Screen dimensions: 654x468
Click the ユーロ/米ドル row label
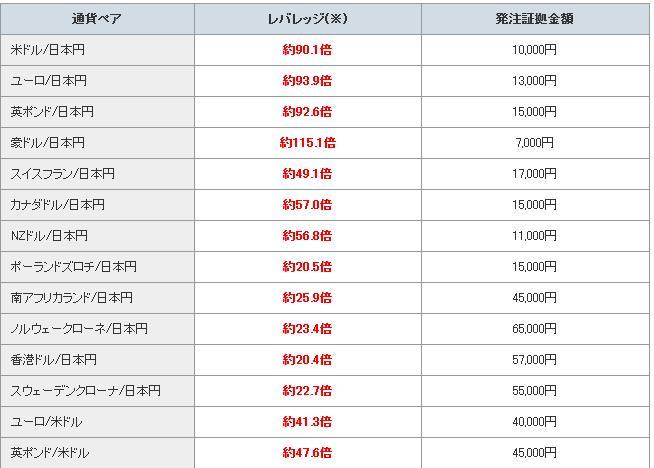click(x=47, y=422)
